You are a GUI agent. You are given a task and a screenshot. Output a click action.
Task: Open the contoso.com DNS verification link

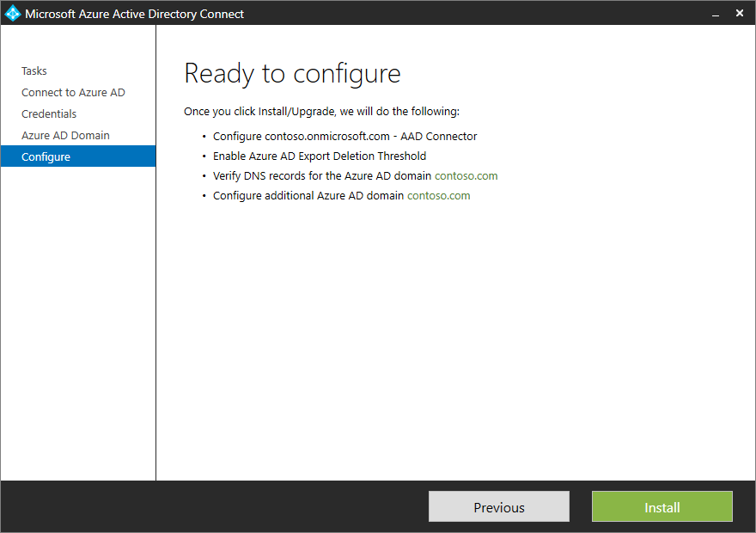[x=466, y=175]
